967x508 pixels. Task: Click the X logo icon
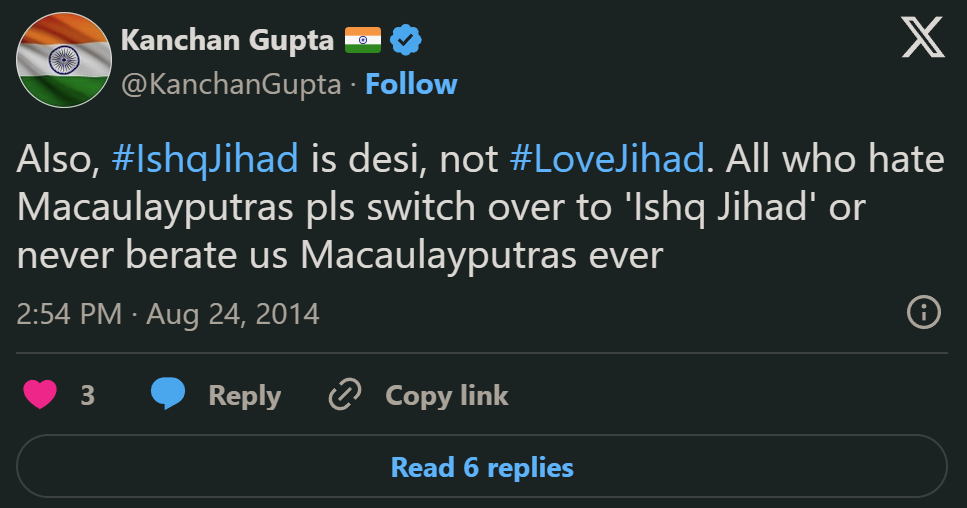pyautogui.click(x=923, y=41)
